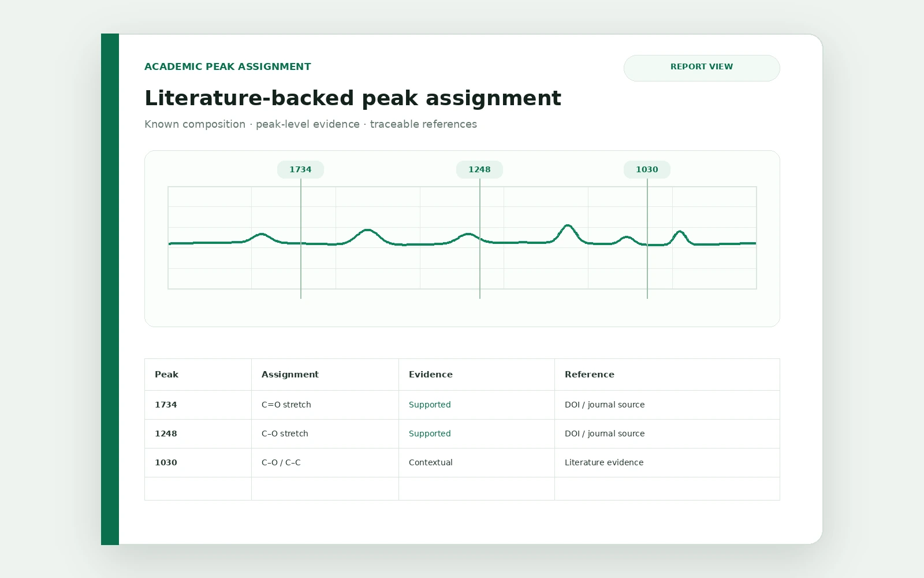Select the 1734 row peak cell
The height and width of the screenshot is (578, 924).
coord(198,405)
